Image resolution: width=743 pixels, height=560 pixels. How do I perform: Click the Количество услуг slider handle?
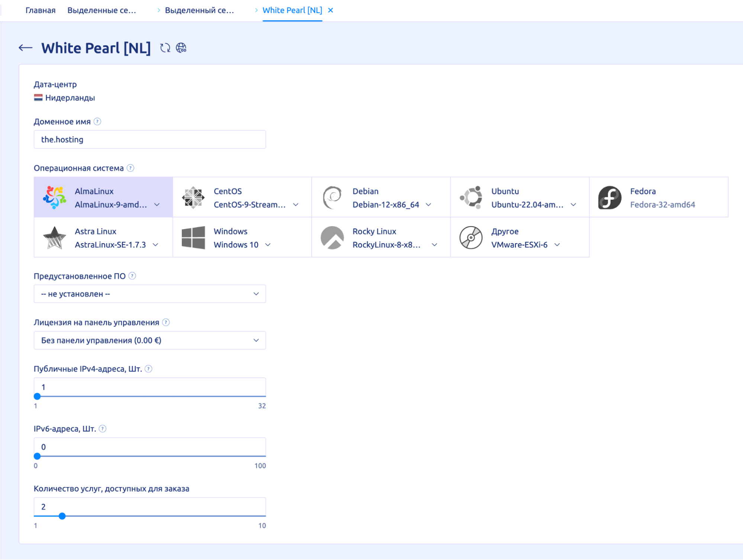pyautogui.click(x=62, y=516)
